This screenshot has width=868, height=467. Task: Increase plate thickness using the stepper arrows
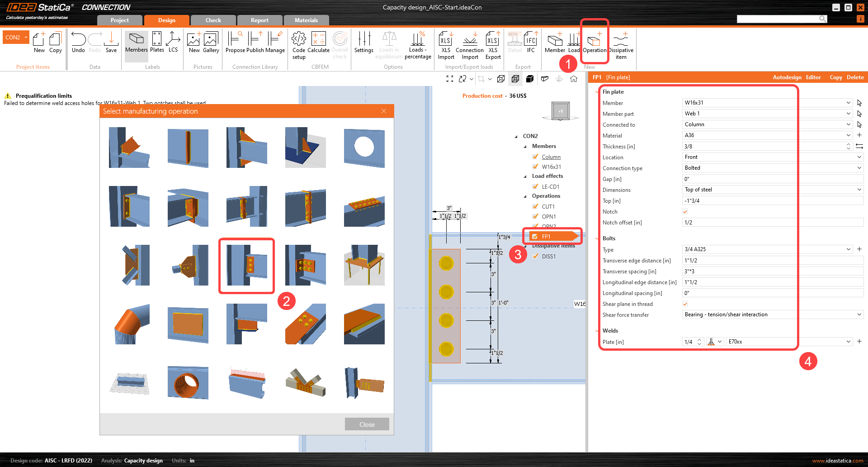848,144
